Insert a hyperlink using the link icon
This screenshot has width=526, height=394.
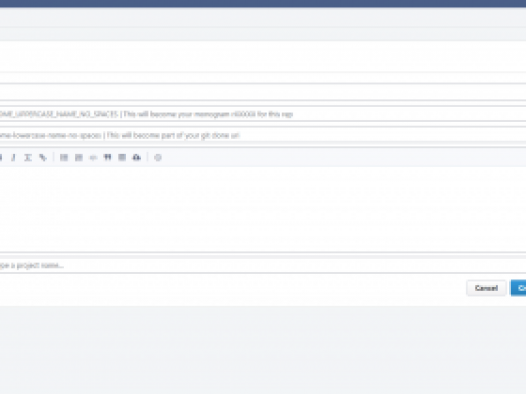coord(43,157)
